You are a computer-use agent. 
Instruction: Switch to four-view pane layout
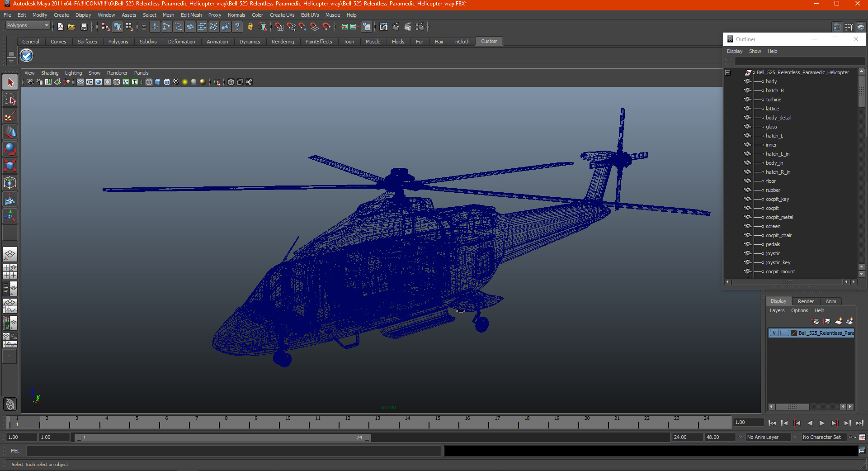pos(10,271)
